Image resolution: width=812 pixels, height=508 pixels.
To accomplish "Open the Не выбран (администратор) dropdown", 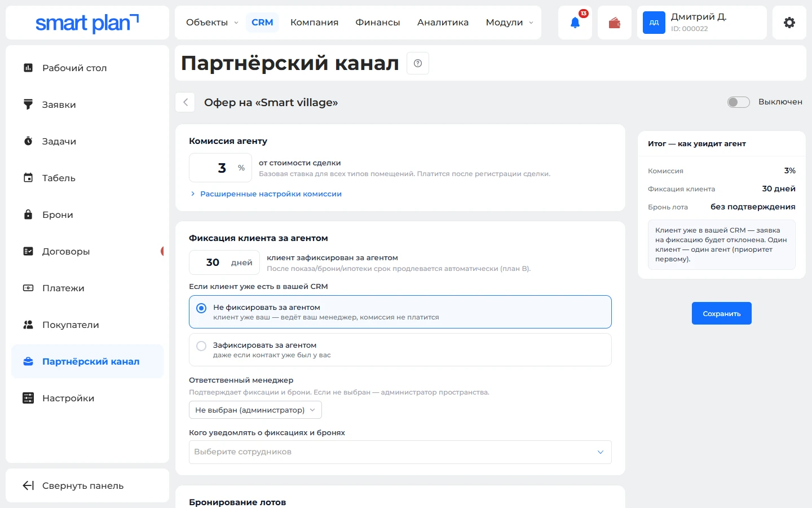I will pos(255,410).
